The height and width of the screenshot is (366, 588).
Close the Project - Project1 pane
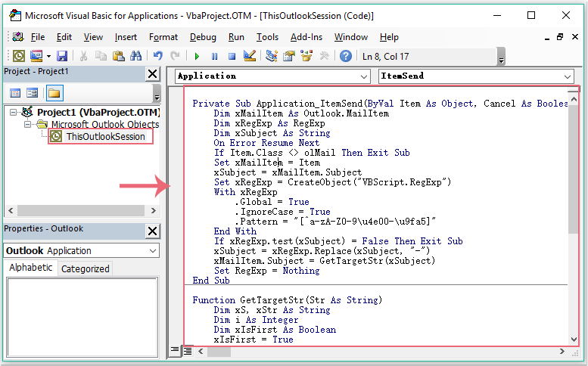coord(152,73)
